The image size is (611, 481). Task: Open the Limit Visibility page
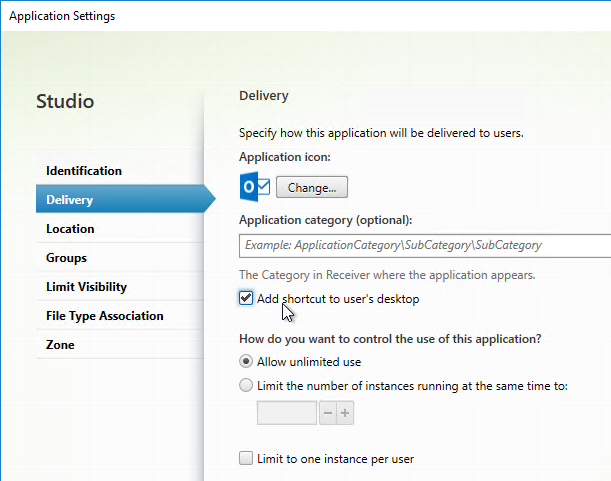[x=86, y=287]
